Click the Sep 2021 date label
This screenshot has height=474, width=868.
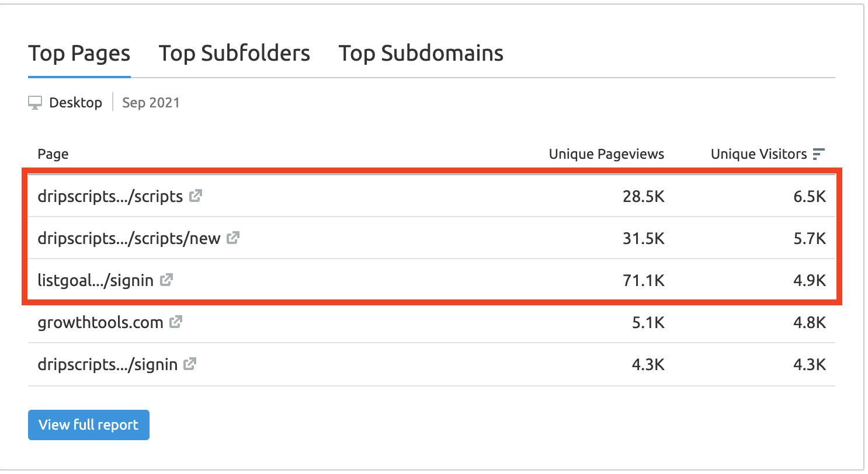point(151,103)
